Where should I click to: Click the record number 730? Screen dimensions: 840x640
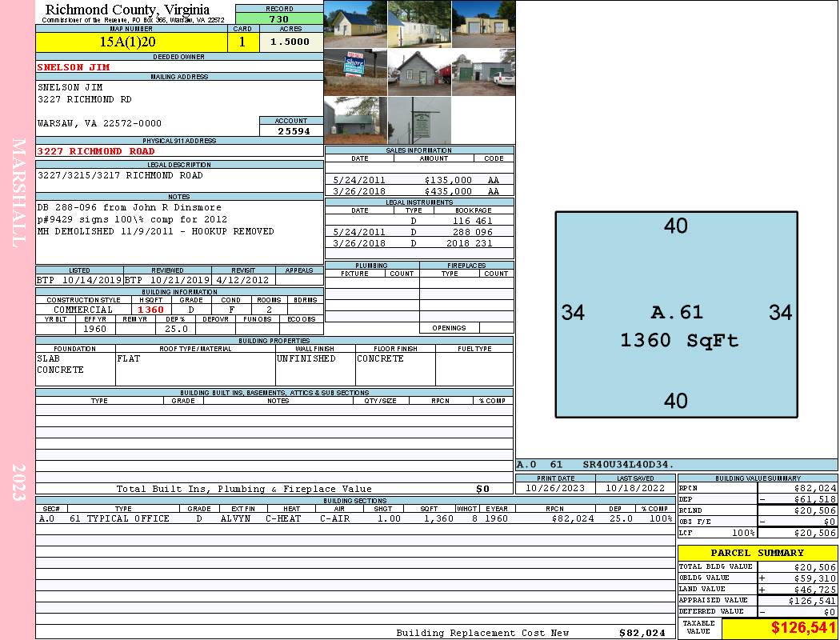278,19
